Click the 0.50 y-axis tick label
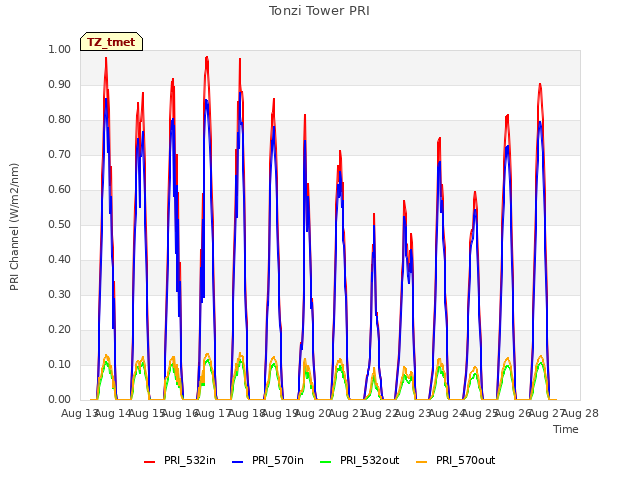Screen dimensions: 640x480 pyautogui.click(x=60, y=224)
